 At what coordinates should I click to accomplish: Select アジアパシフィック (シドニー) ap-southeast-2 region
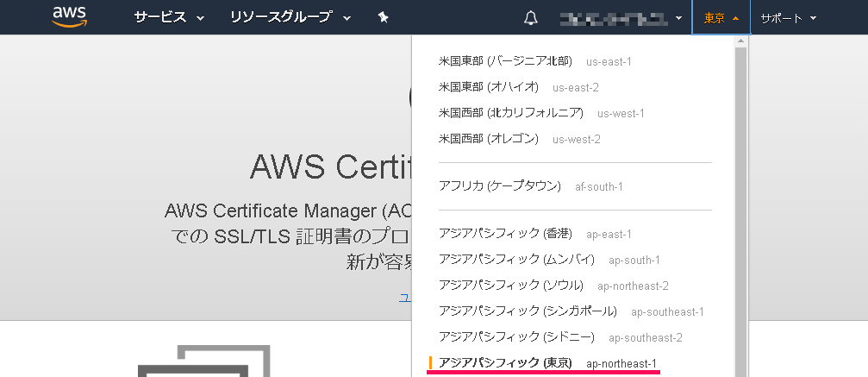point(560,337)
